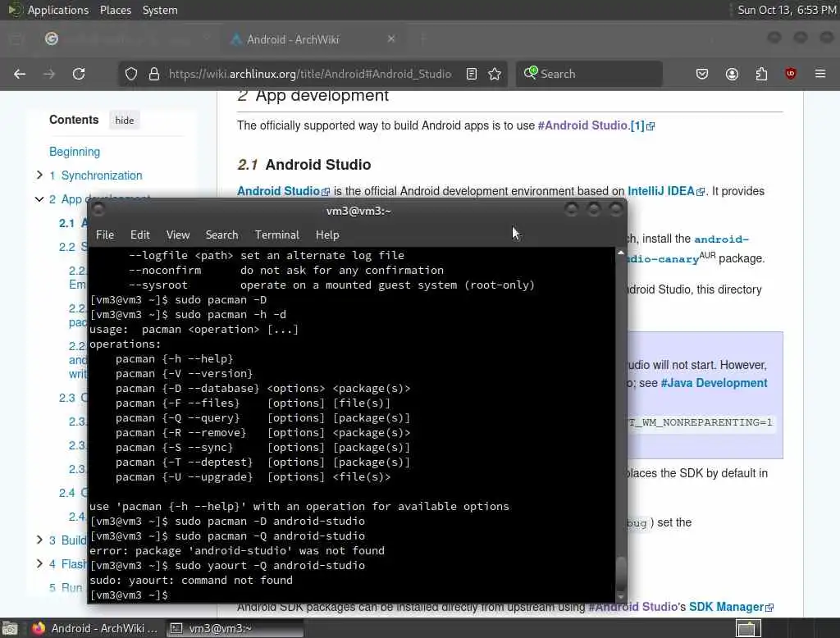Click the bottom terminal prompt line
This screenshot has width=840, height=638.
click(129, 595)
